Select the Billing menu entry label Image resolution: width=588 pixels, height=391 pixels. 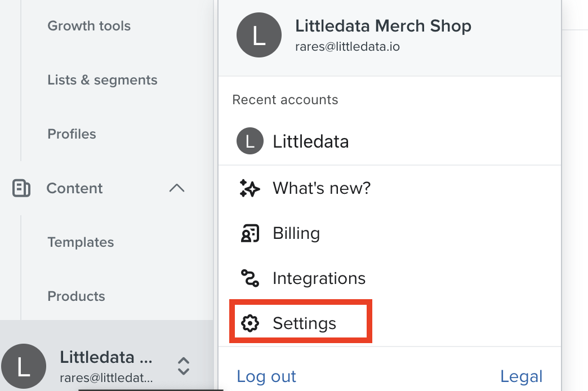[x=296, y=233]
